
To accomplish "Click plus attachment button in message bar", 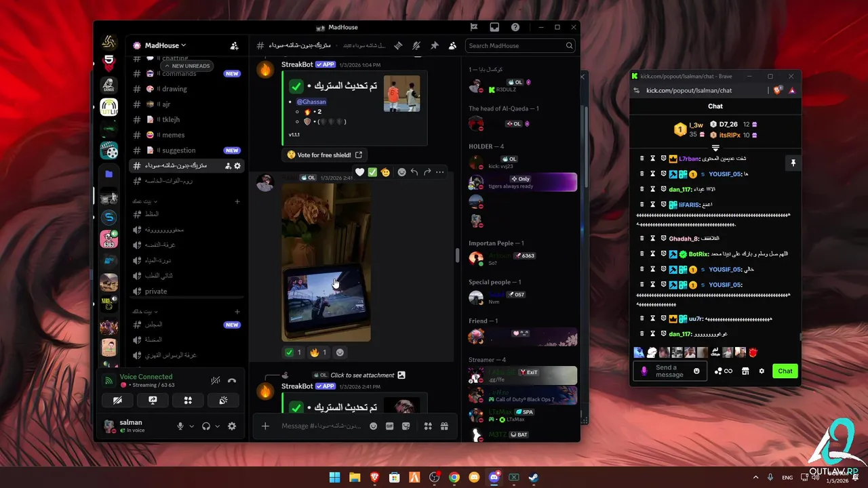I will (x=265, y=426).
